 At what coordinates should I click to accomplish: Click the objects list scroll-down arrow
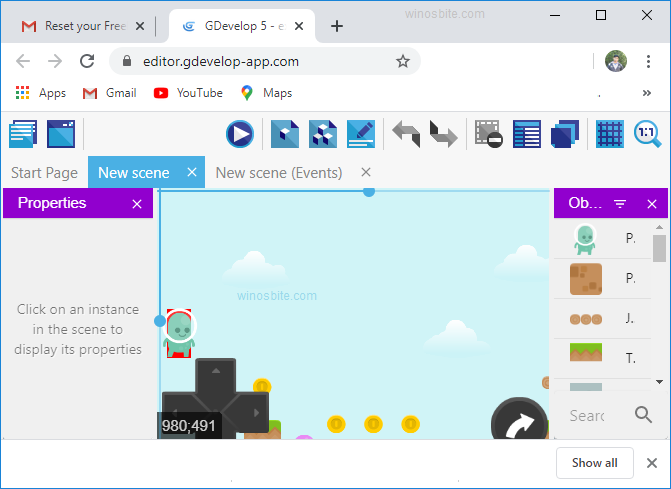click(x=659, y=382)
